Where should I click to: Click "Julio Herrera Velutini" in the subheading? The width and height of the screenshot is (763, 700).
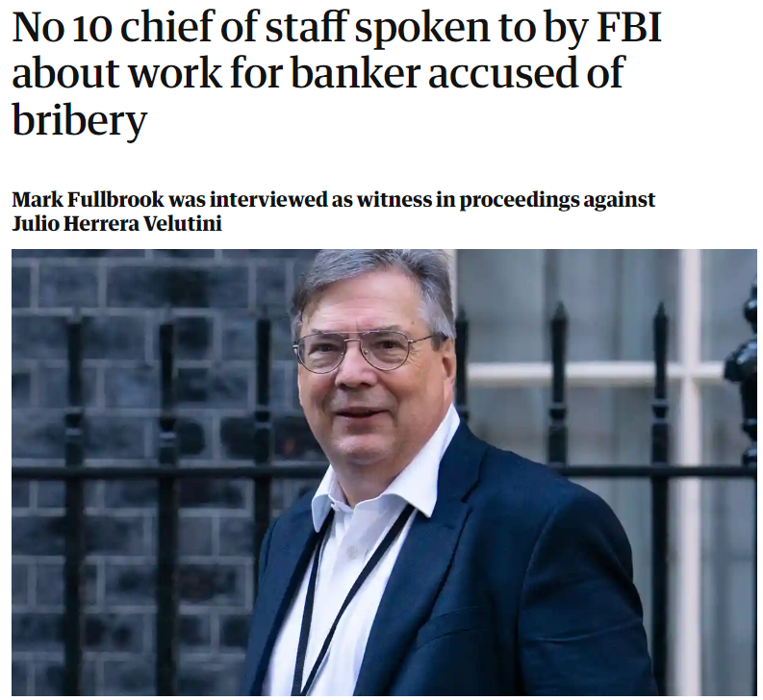[116, 224]
